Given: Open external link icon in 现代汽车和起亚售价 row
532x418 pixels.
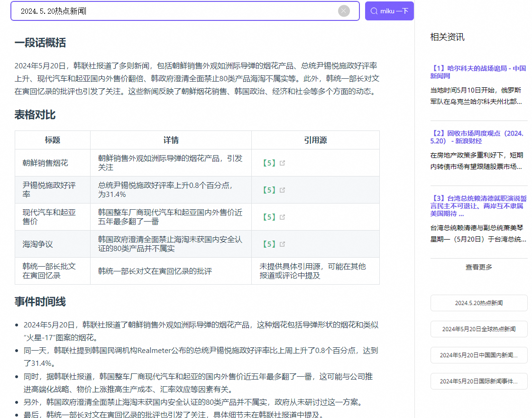Looking at the screenshot, I should [282, 217].
